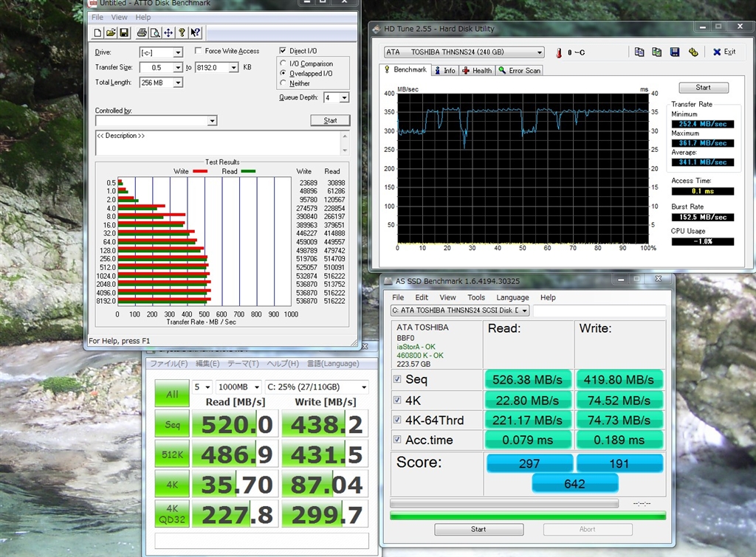Click the New file icon in ATTO toolbar
Viewport: 756px width, 557px height.
98,32
